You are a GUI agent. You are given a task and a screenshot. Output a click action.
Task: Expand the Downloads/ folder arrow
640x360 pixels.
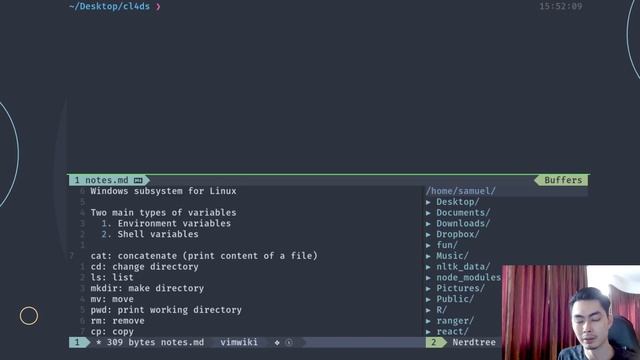[x=428, y=224]
